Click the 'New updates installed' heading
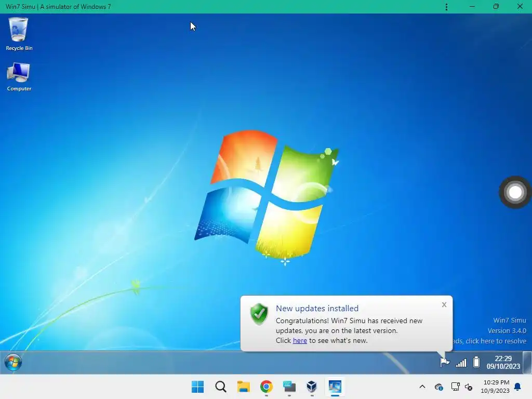532x399 pixels. pos(317,308)
